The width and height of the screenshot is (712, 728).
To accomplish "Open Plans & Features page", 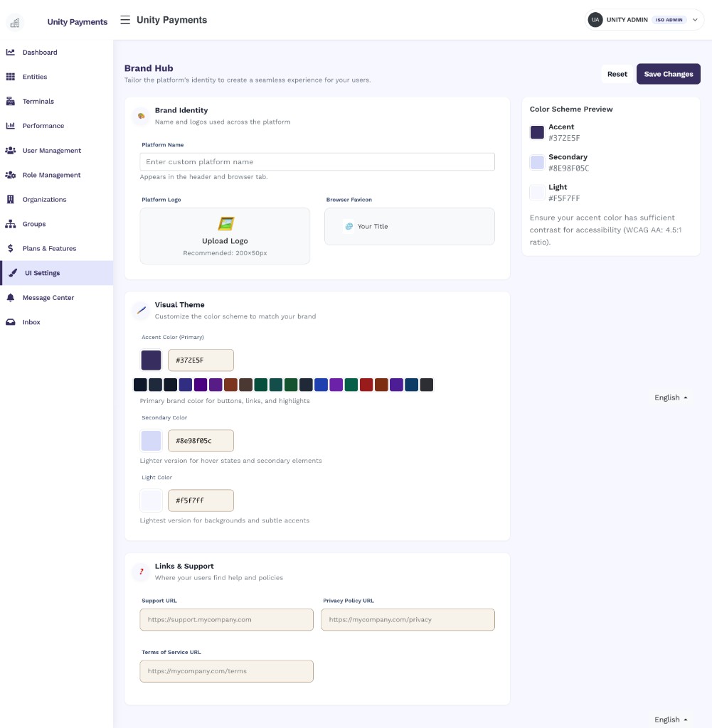I will click(x=56, y=248).
